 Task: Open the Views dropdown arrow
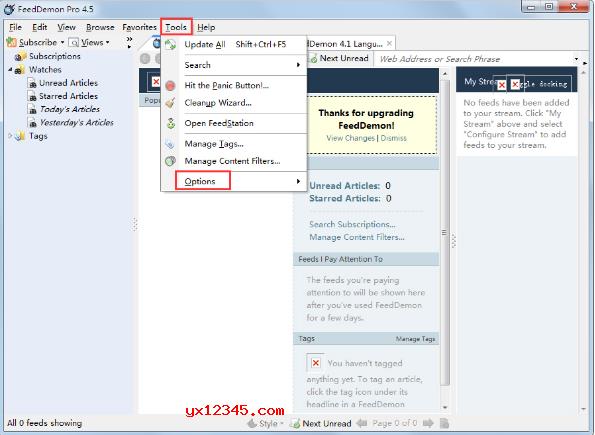108,42
